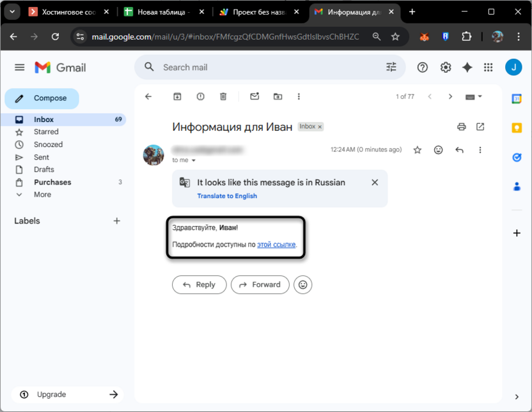Delete the message using the trash icon

click(x=223, y=96)
